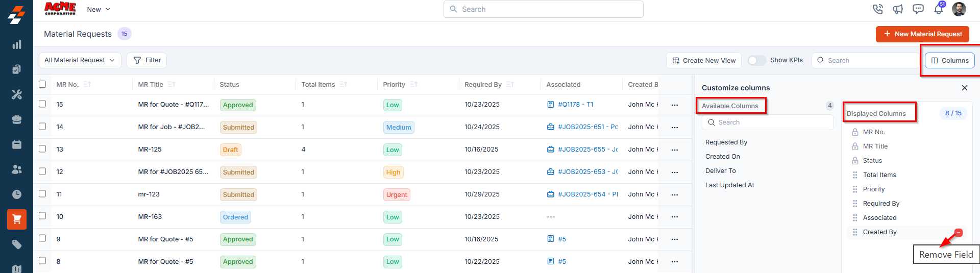Open the megaphone announcements icon

click(x=898, y=9)
